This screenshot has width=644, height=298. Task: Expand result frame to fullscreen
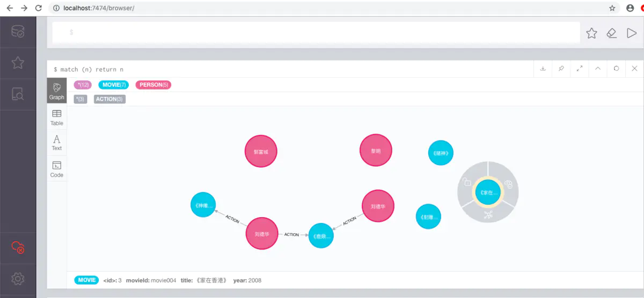[580, 69]
